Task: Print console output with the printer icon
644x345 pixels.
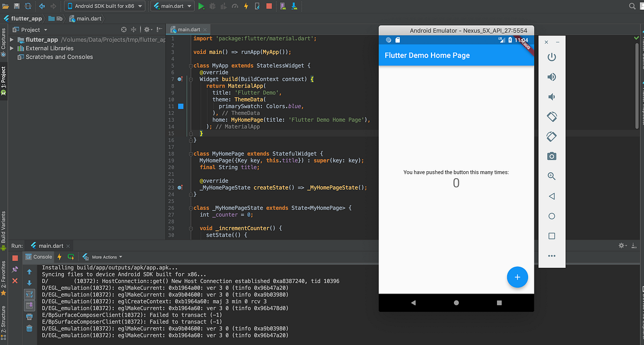Action: point(30,316)
